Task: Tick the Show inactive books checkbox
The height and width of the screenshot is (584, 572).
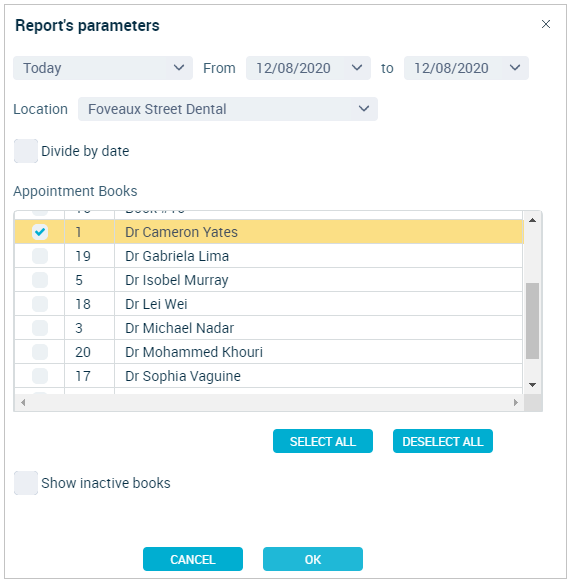Action: click(26, 483)
